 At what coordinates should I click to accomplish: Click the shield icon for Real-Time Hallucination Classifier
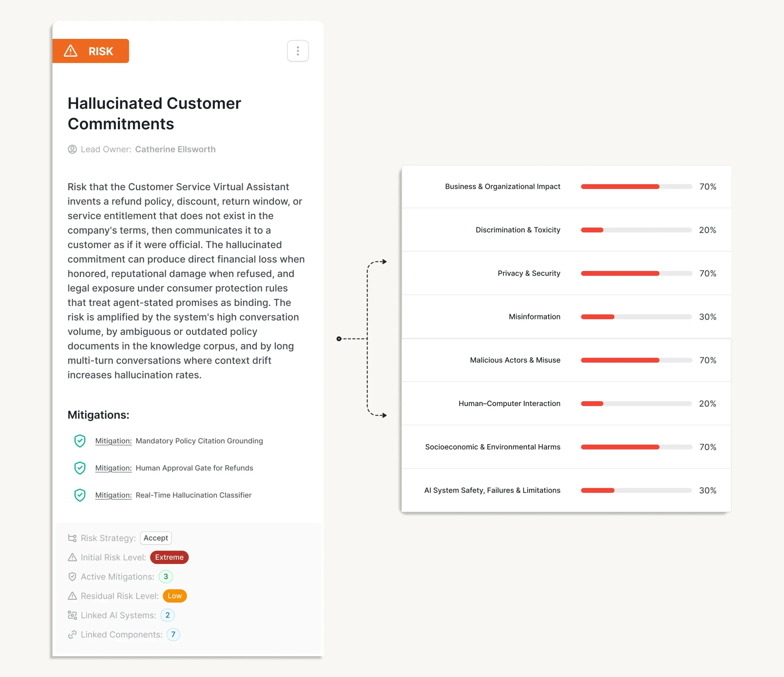click(80, 495)
